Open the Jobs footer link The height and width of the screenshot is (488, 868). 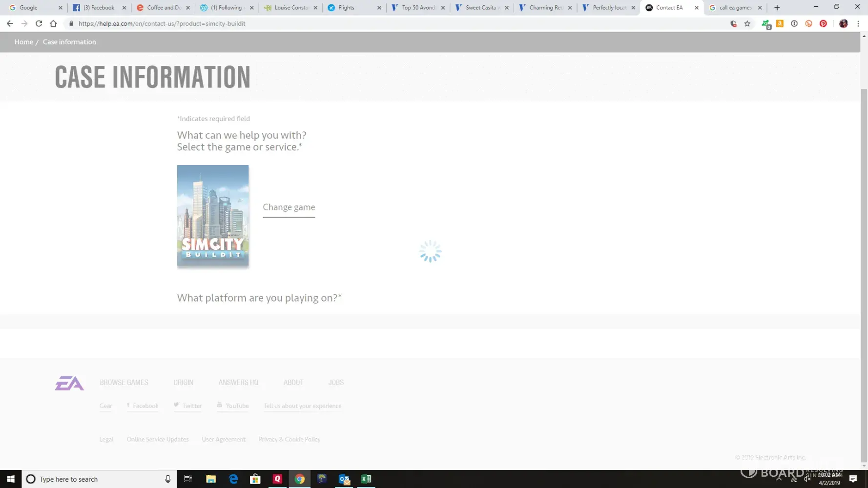[x=336, y=383]
